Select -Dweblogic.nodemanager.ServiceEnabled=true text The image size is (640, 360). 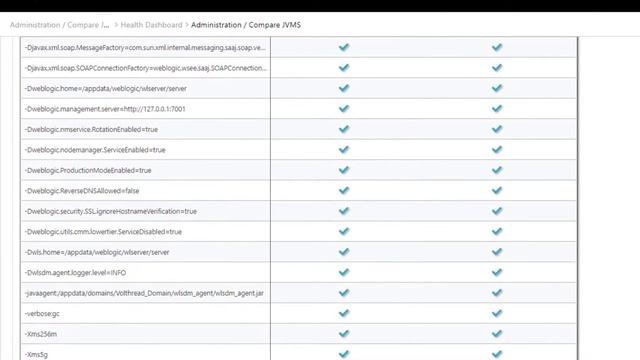tap(95, 150)
